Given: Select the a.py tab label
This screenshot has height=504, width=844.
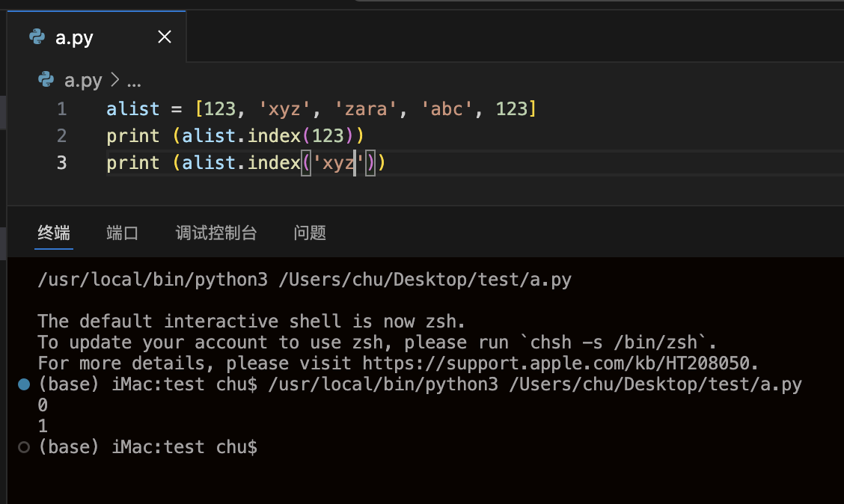Looking at the screenshot, I should [74, 38].
